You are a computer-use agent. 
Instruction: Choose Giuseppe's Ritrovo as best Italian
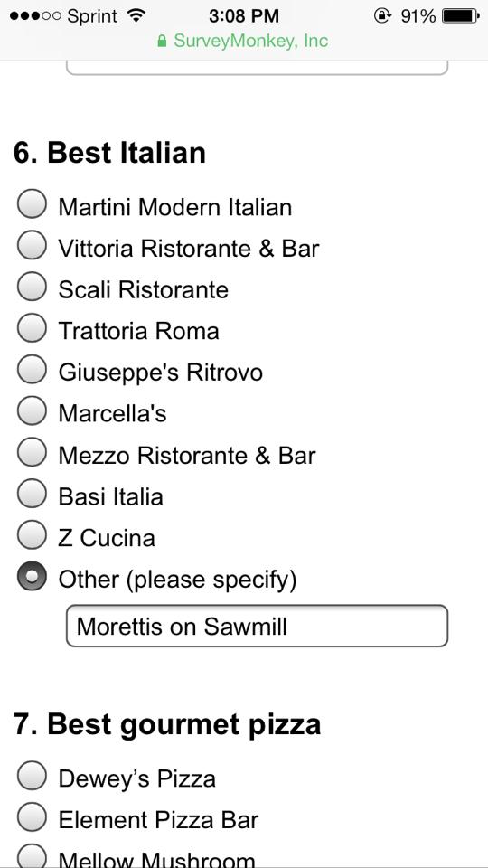pos(32,370)
